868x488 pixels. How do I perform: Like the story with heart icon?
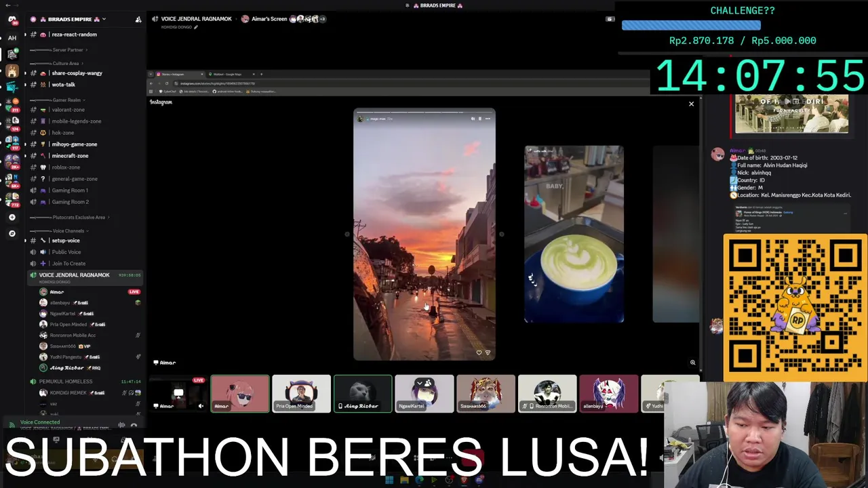[x=479, y=352]
